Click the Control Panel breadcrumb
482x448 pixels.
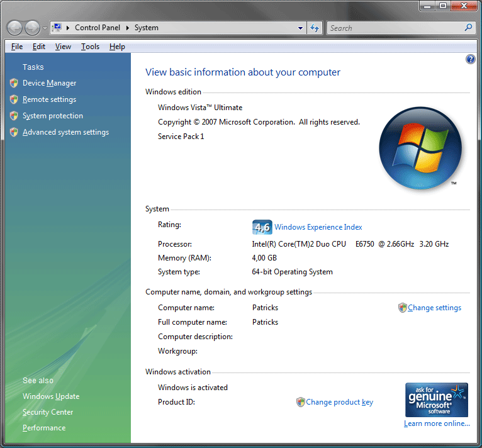[x=98, y=28]
